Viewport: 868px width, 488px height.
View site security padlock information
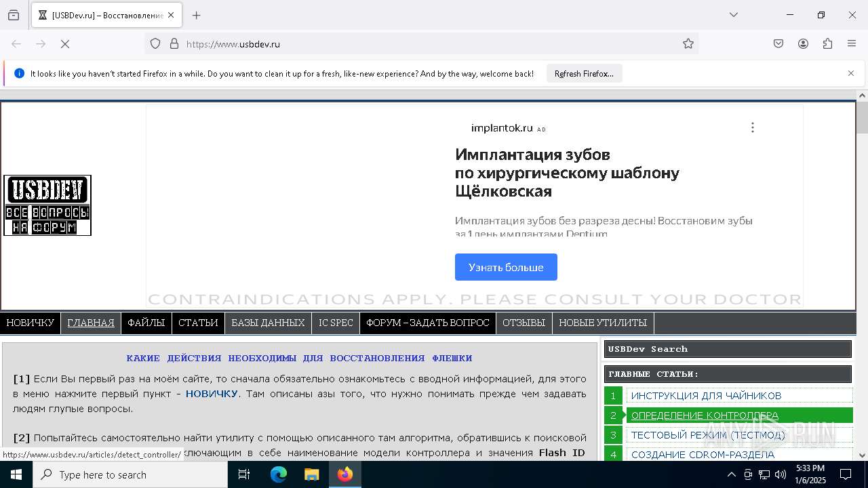pyautogui.click(x=174, y=44)
